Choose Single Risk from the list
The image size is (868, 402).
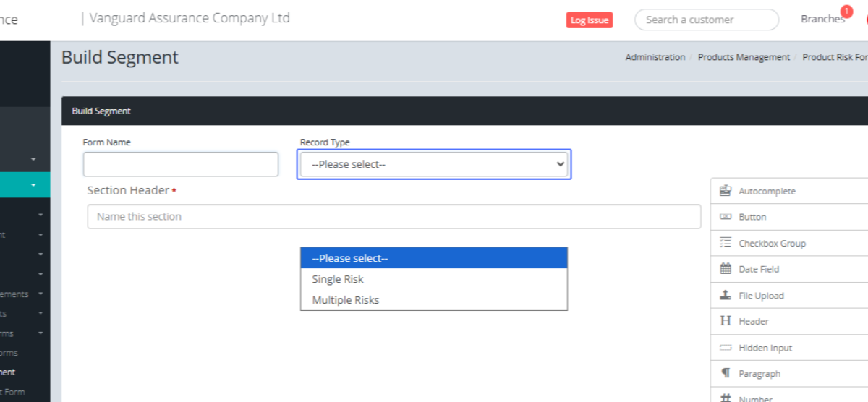point(338,279)
